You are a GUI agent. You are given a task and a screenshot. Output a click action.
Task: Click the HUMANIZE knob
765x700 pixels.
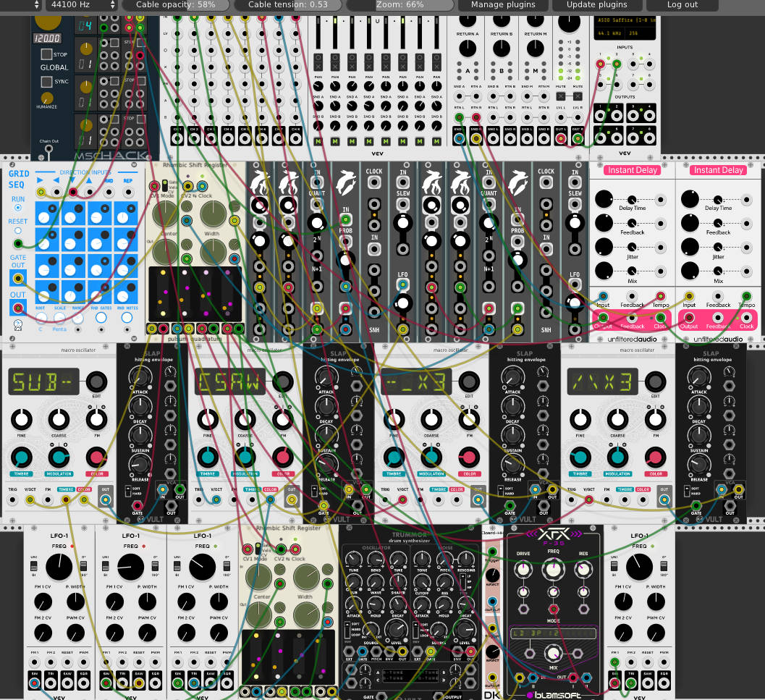47,98
